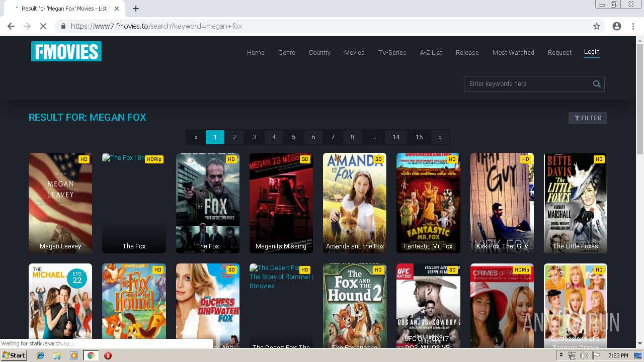Bookmark this page with star icon

point(597,26)
